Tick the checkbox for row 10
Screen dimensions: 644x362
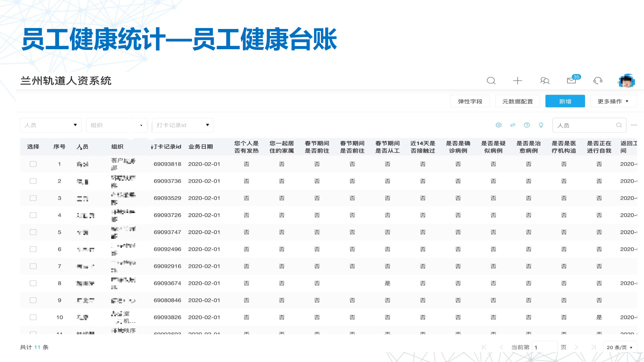click(33, 317)
